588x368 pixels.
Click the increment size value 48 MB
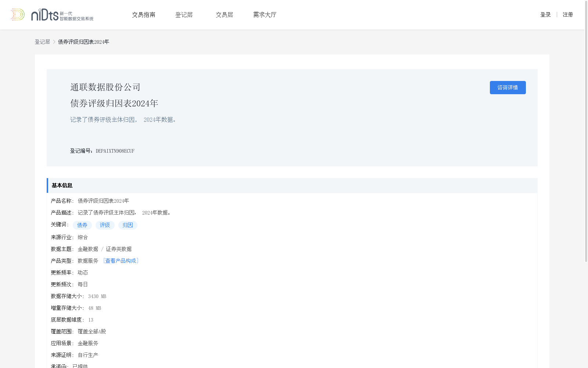click(x=94, y=308)
